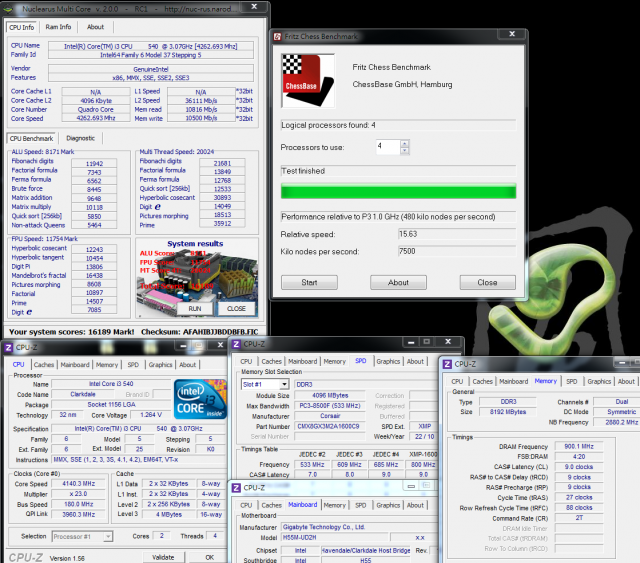Click the Relative speed value 15.63
The width and height of the screenshot is (640, 563).
coord(457,234)
